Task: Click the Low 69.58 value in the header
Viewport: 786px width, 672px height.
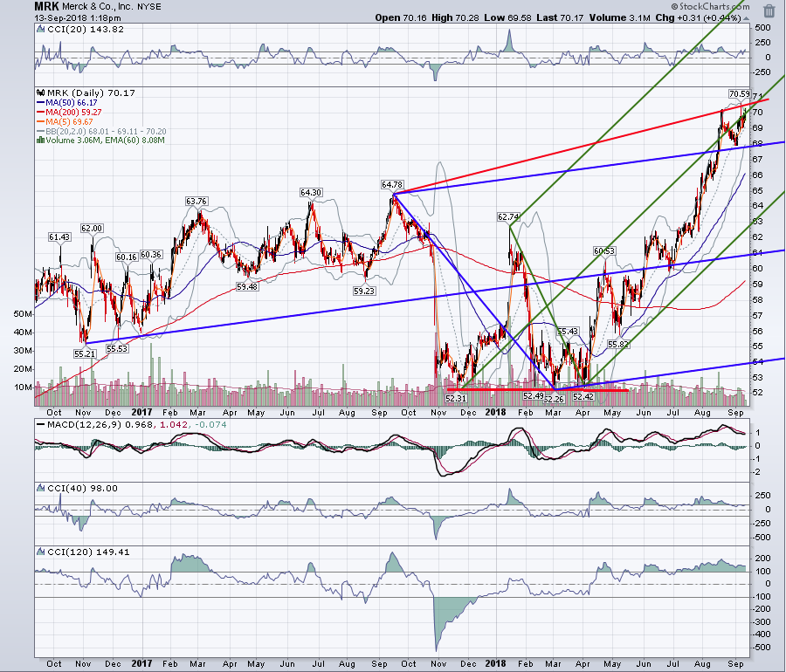Action: coord(507,18)
